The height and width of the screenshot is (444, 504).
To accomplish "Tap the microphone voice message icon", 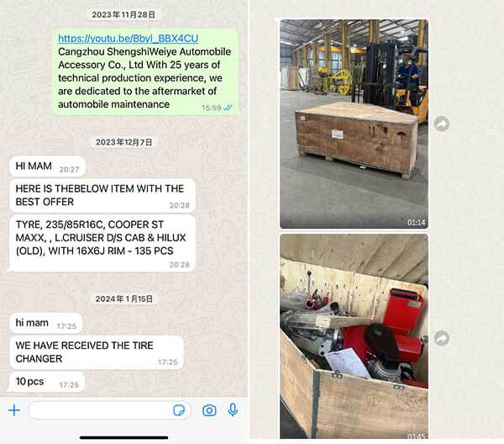I will 233,410.
